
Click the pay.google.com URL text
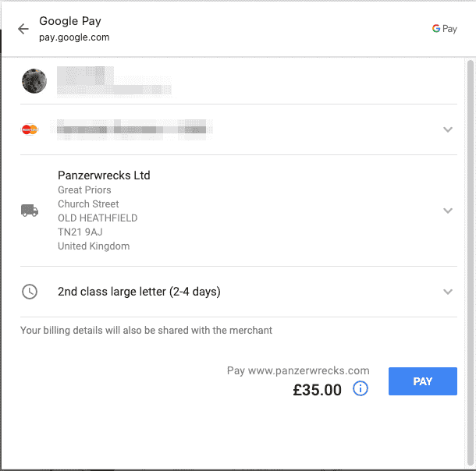click(x=74, y=37)
